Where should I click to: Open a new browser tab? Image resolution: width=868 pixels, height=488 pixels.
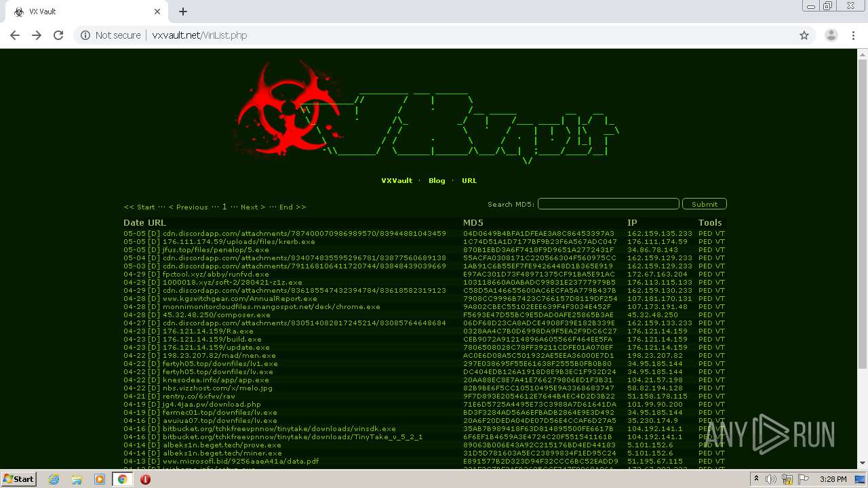pos(183,12)
